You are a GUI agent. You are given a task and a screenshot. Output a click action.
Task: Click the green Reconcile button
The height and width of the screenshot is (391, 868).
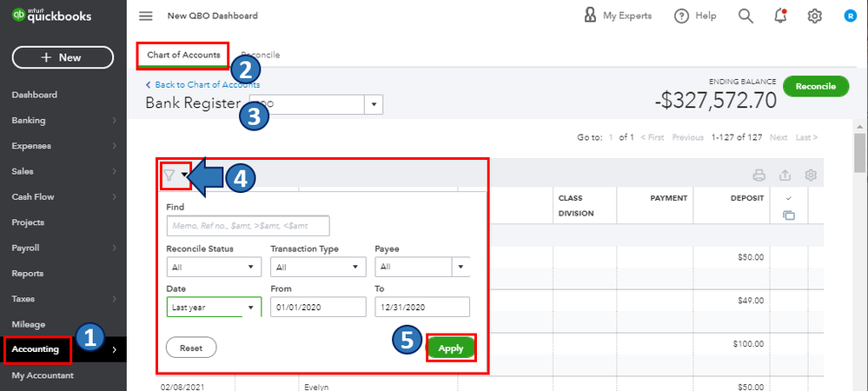[816, 86]
